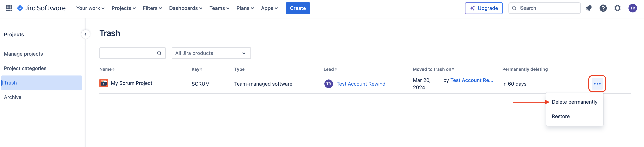The width and height of the screenshot is (644, 147).
Task: Click the Jira Software logo
Action: [x=42, y=8]
